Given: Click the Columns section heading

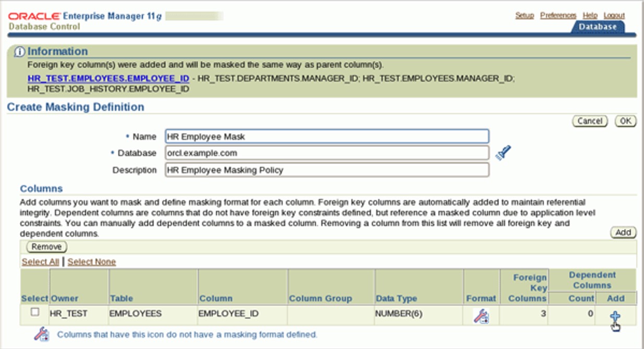Looking at the screenshot, I should pyautogui.click(x=41, y=189).
